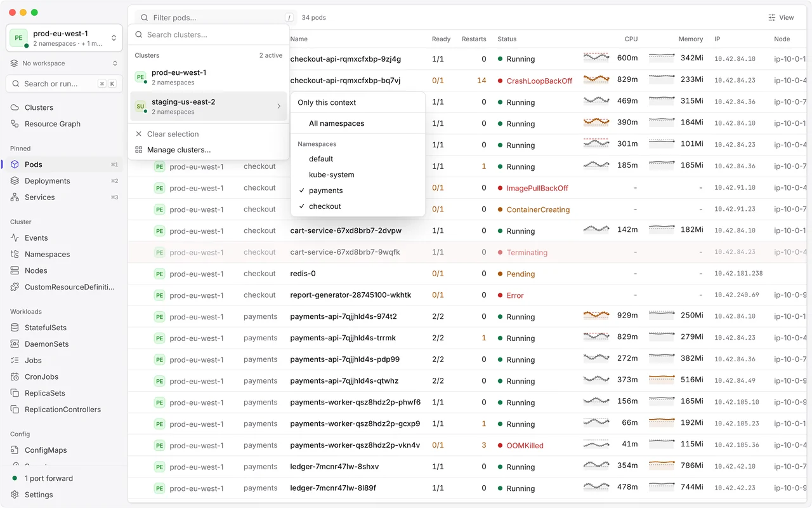812x508 pixels.
Task: Click the SU badge of staging-us-east-2
Action: point(140,106)
